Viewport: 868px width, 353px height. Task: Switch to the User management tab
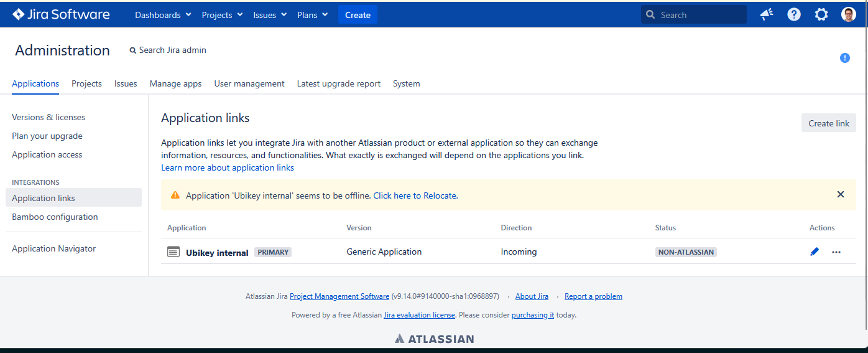click(x=249, y=83)
